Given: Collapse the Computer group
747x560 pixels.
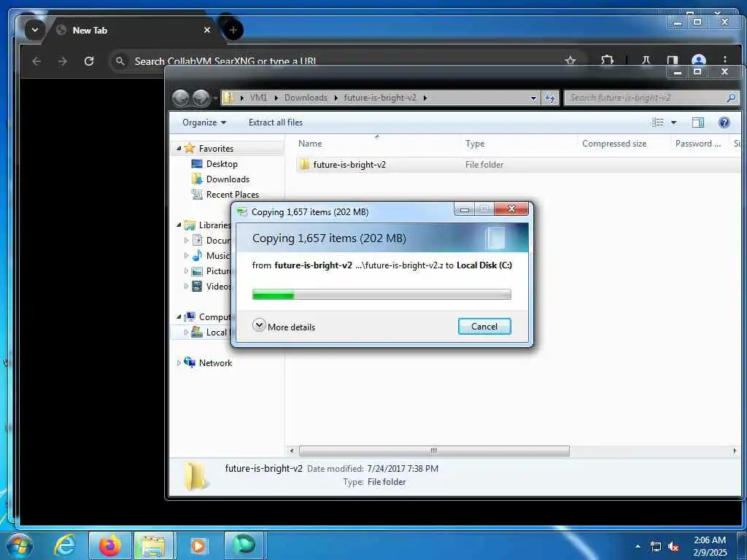Looking at the screenshot, I should pos(179,316).
